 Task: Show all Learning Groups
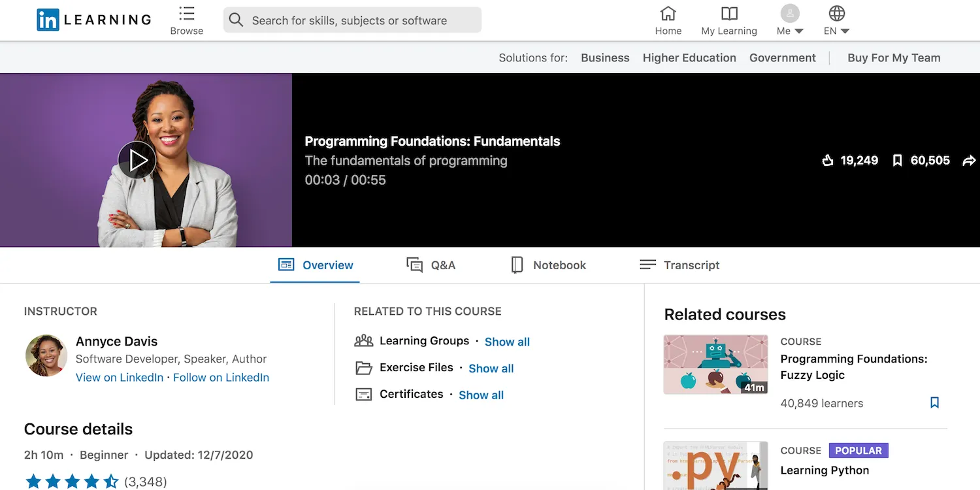pos(507,342)
